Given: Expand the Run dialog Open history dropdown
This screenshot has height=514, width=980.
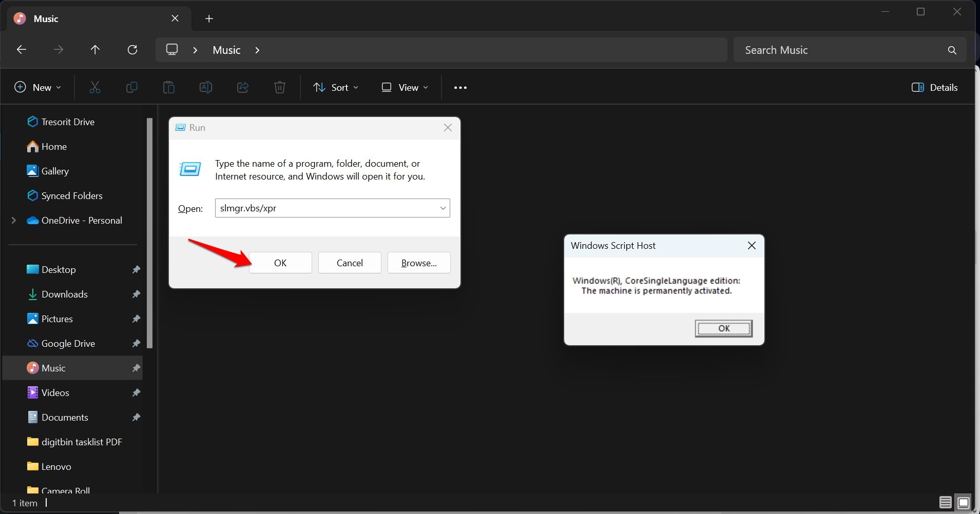Looking at the screenshot, I should click(443, 208).
